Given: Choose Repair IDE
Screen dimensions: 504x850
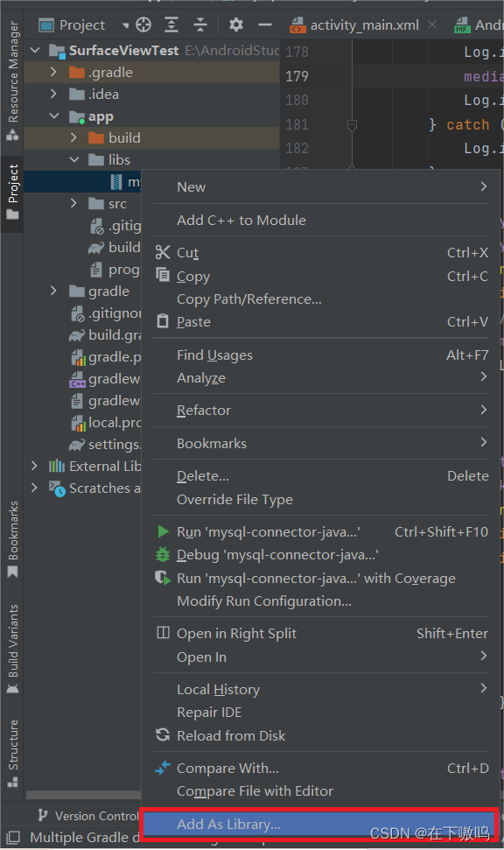Looking at the screenshot, I should [321, 713].
